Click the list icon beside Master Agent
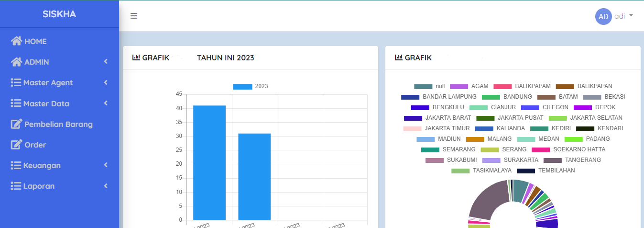Image resolution: width=644 pixels, height=228 pixels. (16, 82)
